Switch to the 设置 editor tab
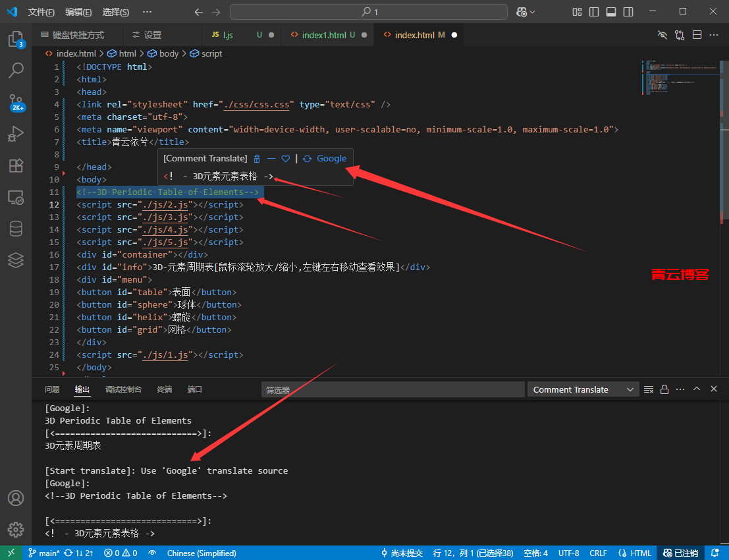This screenshot has height=560, width=729. (x=163, y=35)
